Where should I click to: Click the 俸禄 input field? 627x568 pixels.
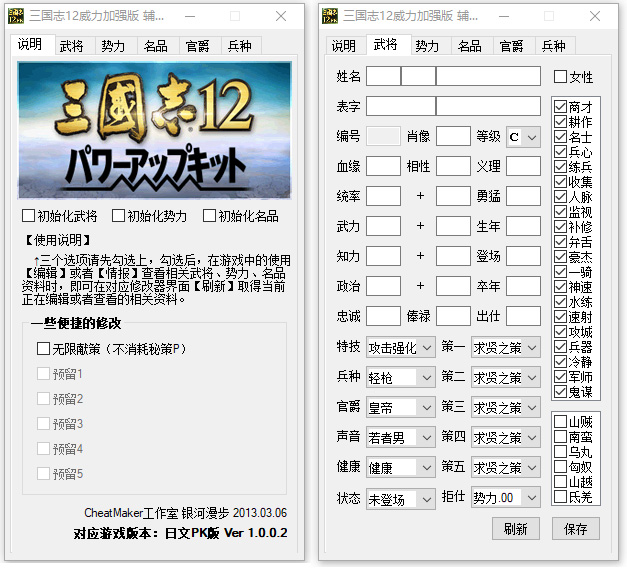click(x=453, y=316)
